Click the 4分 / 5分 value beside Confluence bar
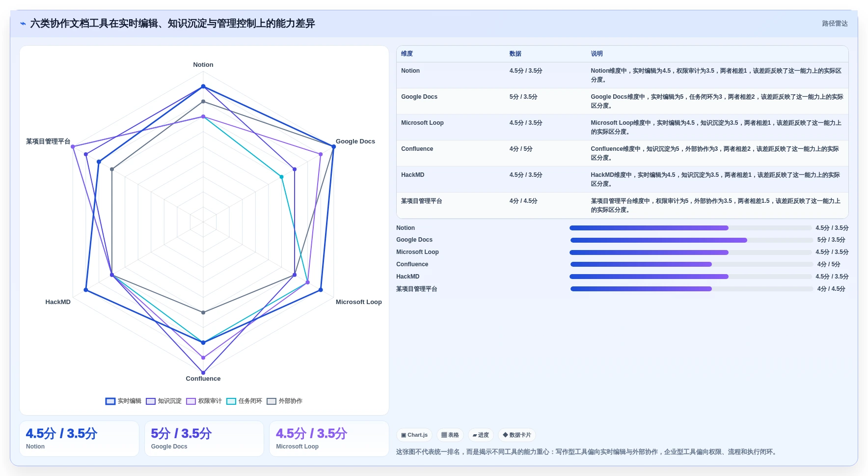The height and width of the screenshot is (476, 868). coord(829,264)
